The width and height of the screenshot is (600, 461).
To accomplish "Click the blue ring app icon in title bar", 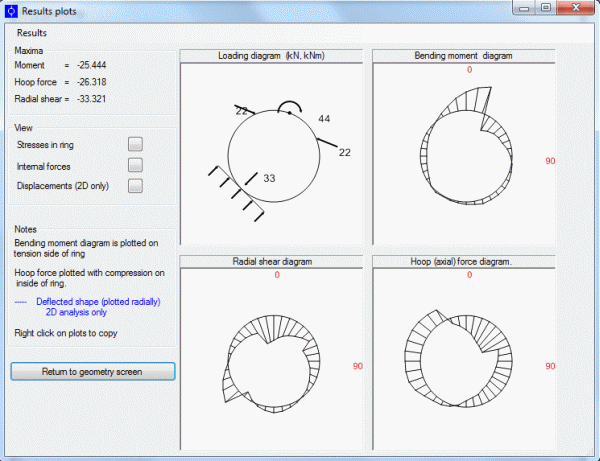I will click(x=11, y=11).
